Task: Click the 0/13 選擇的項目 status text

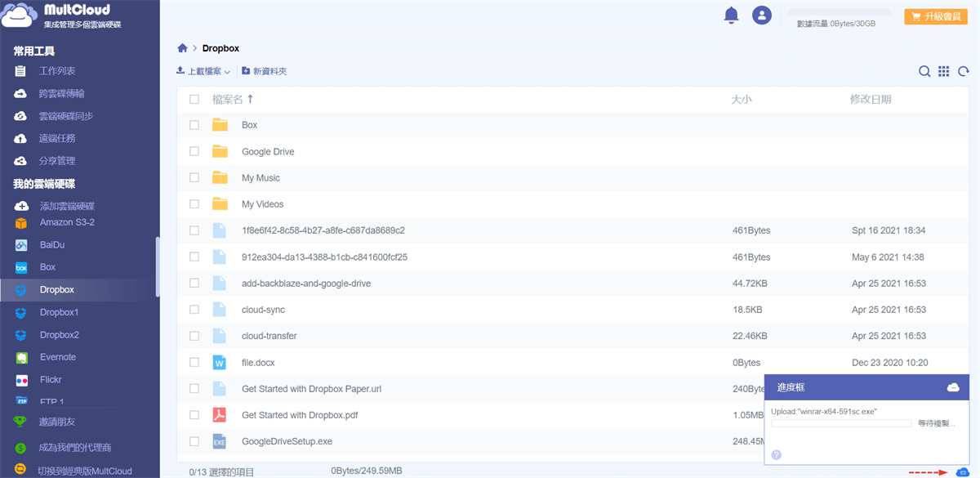Action: point(221,471)
